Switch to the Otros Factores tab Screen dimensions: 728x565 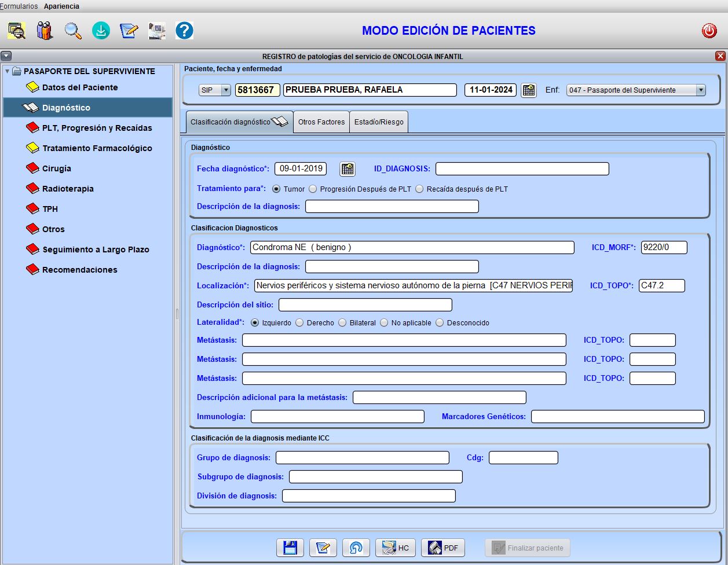click(x=321, y=122)
